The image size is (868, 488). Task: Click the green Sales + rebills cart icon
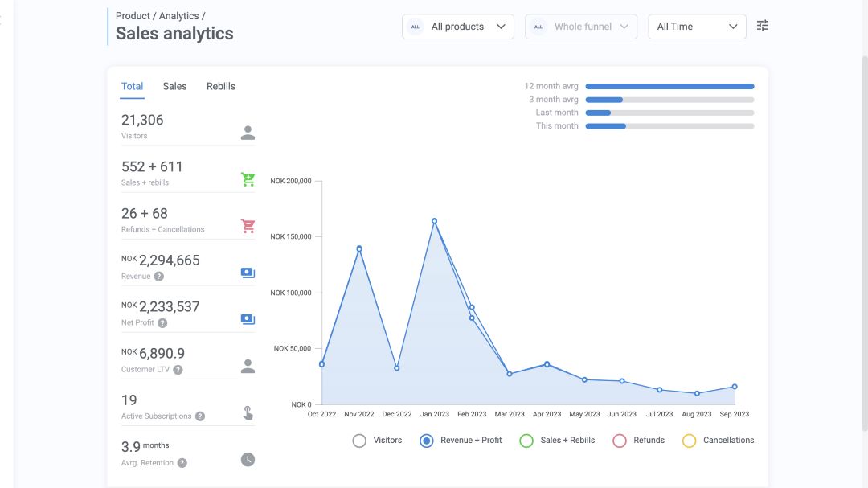click(x=248, y=179)
